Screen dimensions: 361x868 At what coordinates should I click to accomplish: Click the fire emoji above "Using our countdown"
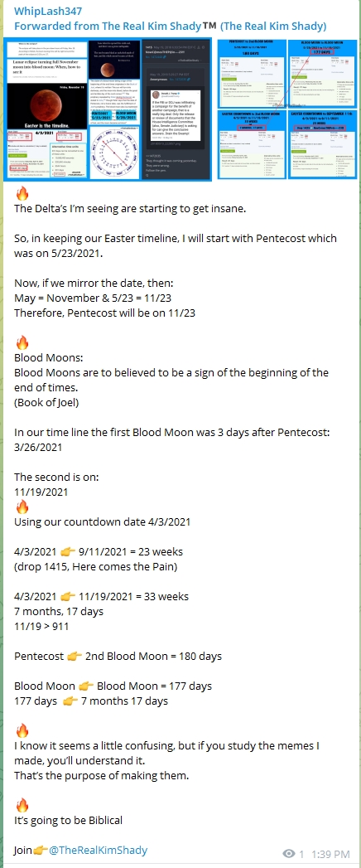point(22,507)
